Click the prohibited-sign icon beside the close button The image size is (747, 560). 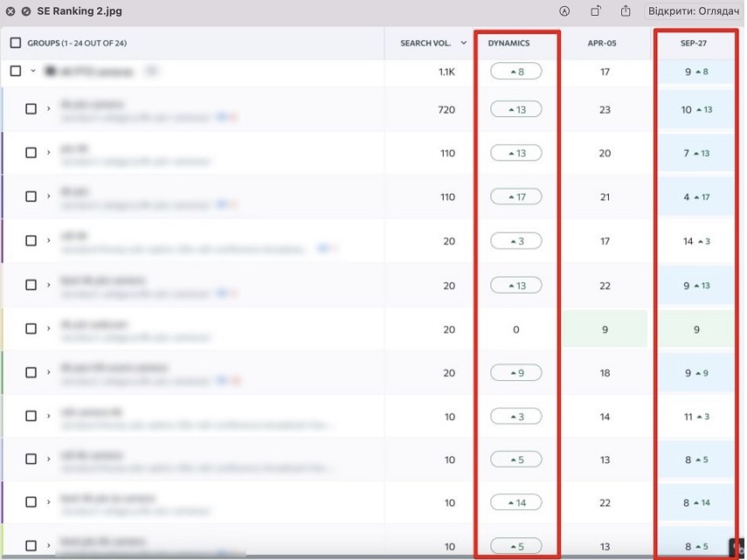click(x=25, y=11)
